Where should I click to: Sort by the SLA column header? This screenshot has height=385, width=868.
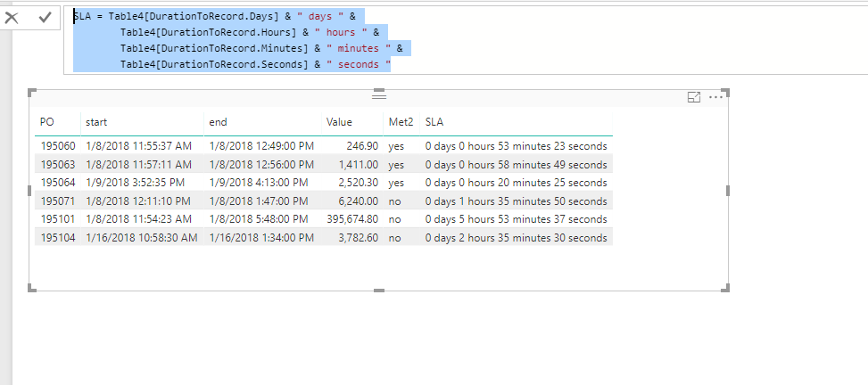434,122
